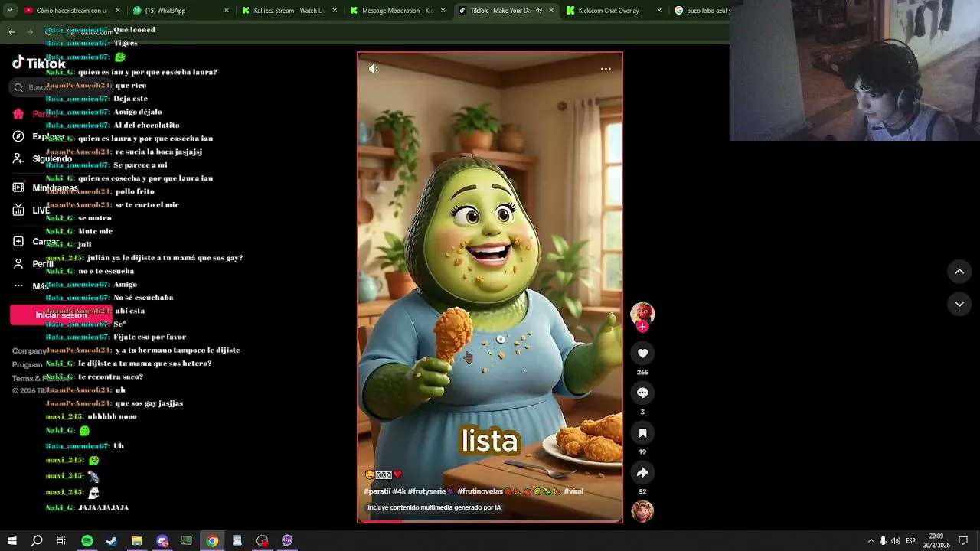Screen dimensions: 980x551
Task: Close the Kick.com Chat Overlay tab
Action: tap(659, 11)
